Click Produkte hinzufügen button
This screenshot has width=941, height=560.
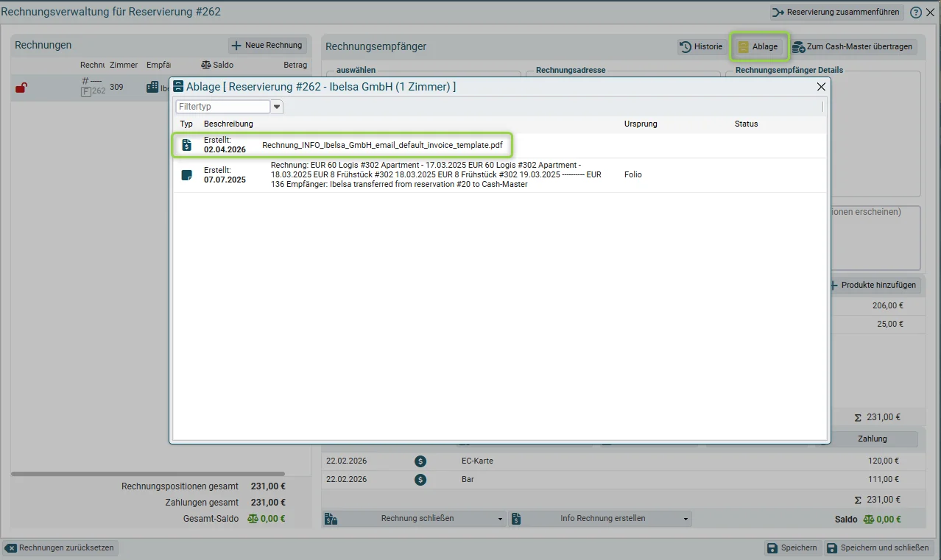pyautogui.click(x=874, y=286)
